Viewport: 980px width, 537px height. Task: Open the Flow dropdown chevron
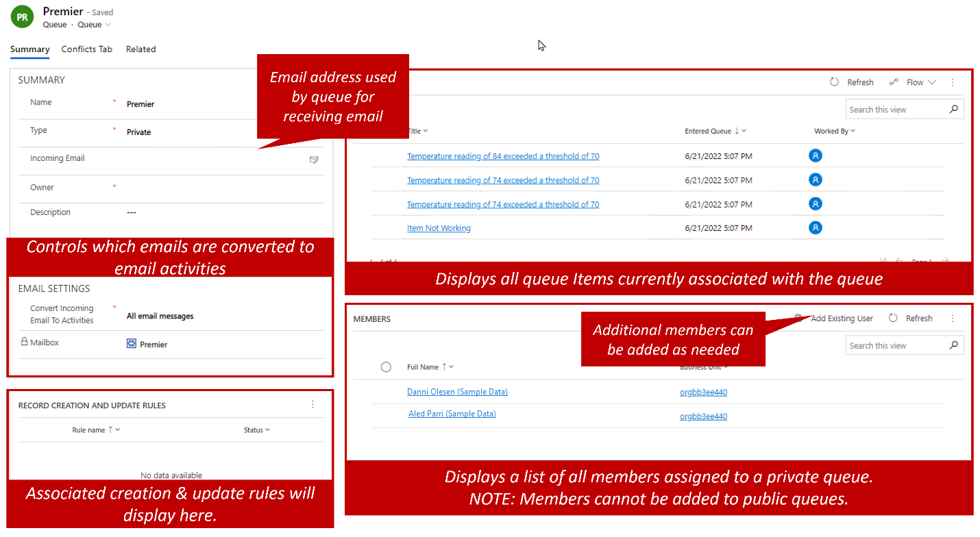931,82
